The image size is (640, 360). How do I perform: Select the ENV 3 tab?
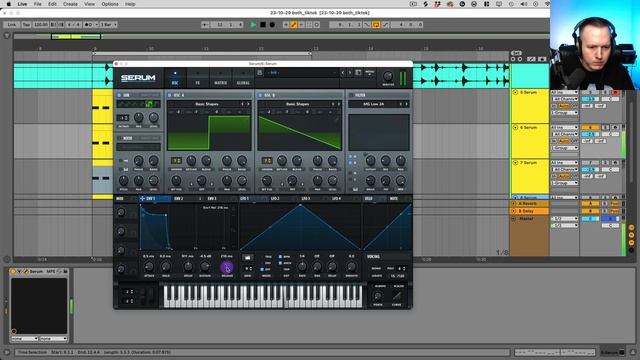point(212,199)
